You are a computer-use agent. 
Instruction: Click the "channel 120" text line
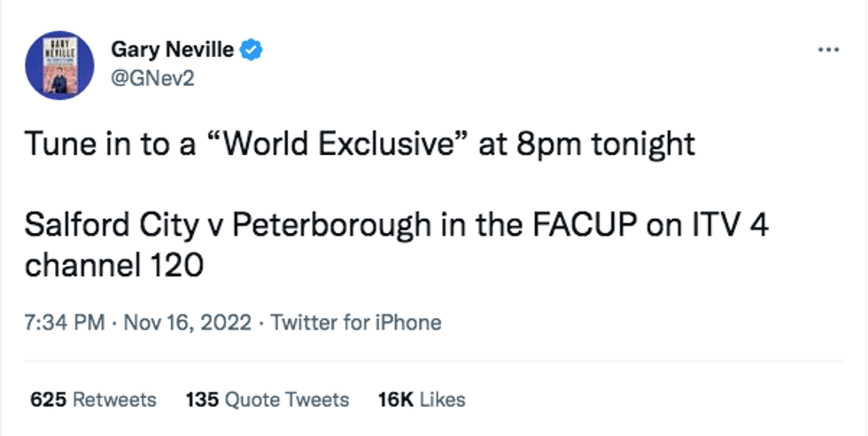[115, 263]
